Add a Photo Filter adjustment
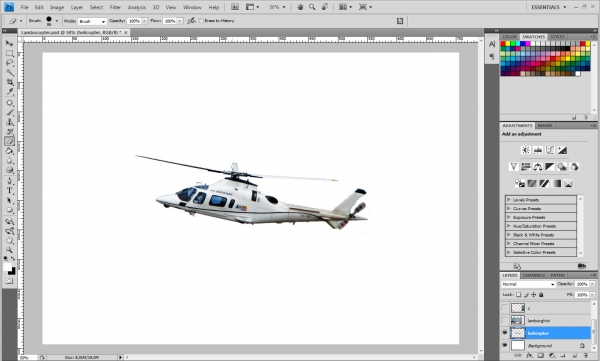 pyautogui.click(x=562, y=167)
